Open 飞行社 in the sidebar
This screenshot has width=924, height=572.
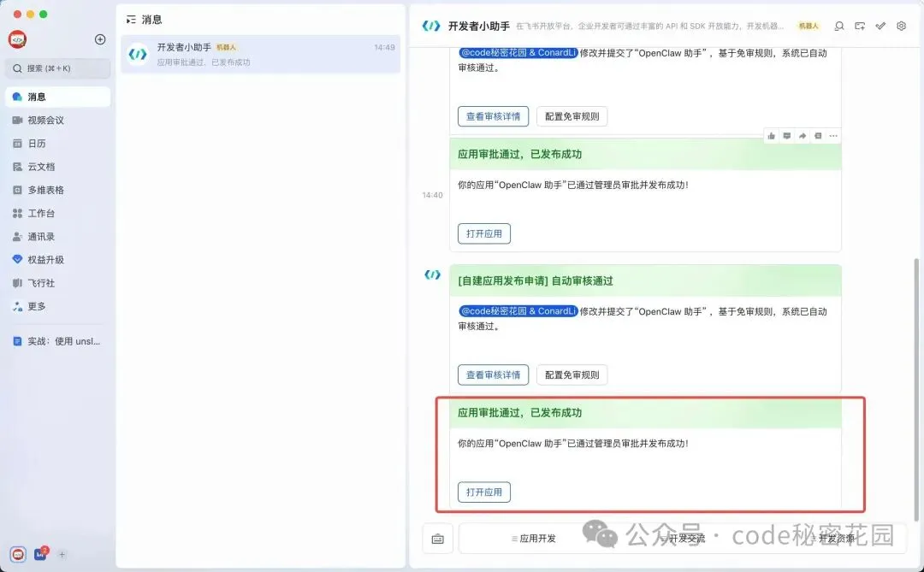58,283
